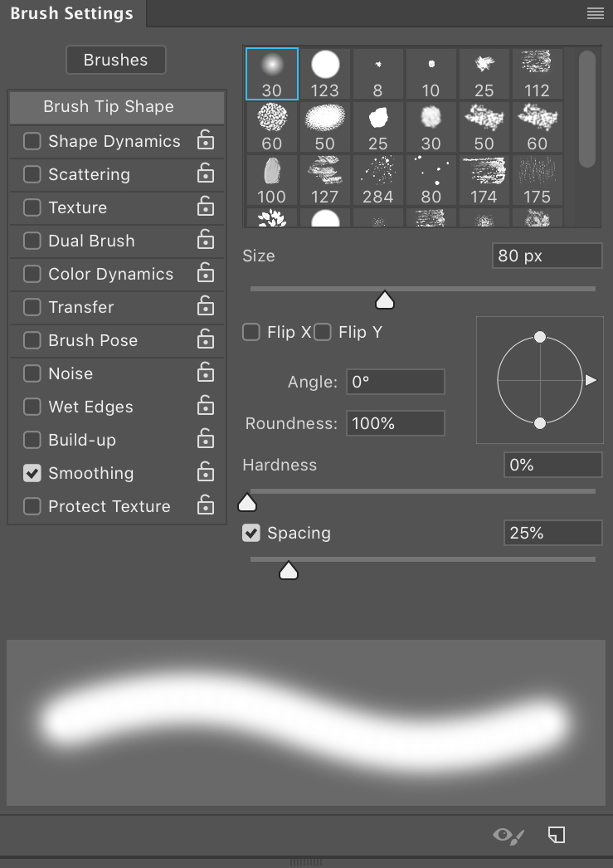Image resolution: width=613 pixels, height=868 pixels.
Task: Enable the Scattering checkbox
Action: [32, 174]
